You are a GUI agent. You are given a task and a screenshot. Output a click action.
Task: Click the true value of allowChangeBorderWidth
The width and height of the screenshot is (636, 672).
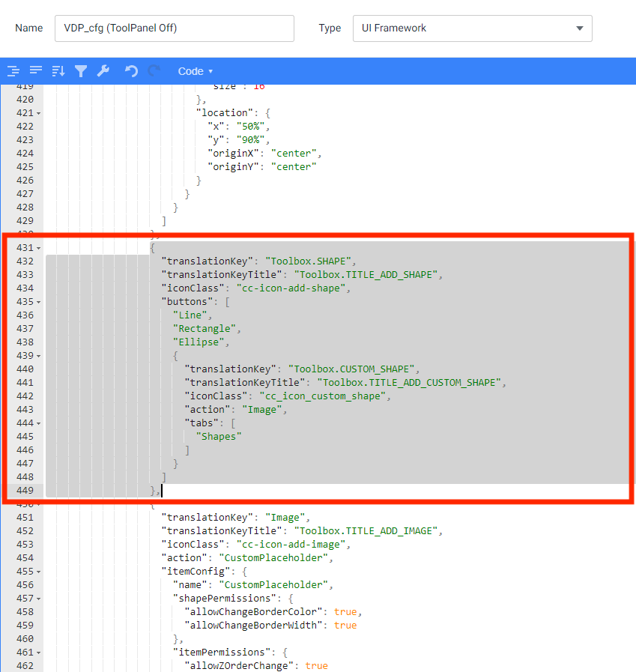(x=345, y=626)
